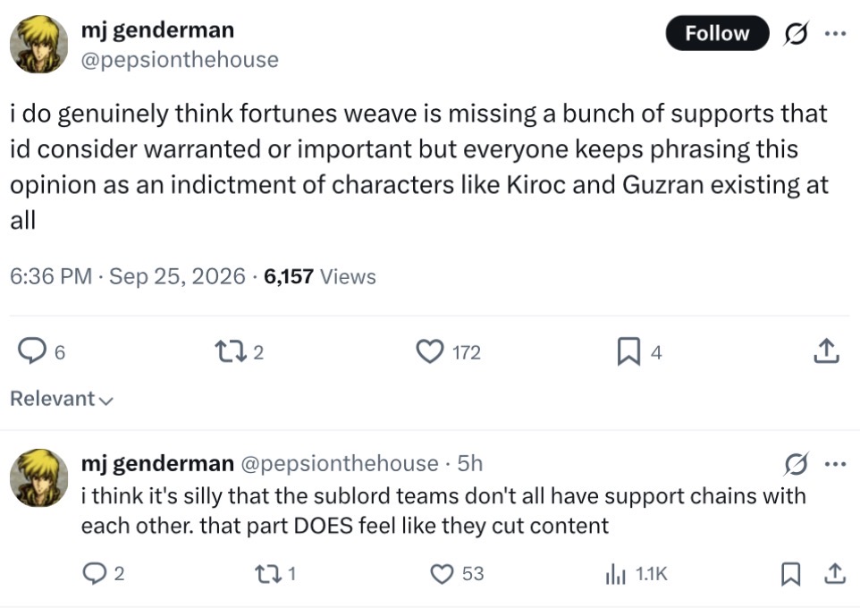Bookmark the reply tweet

point(790,574)
